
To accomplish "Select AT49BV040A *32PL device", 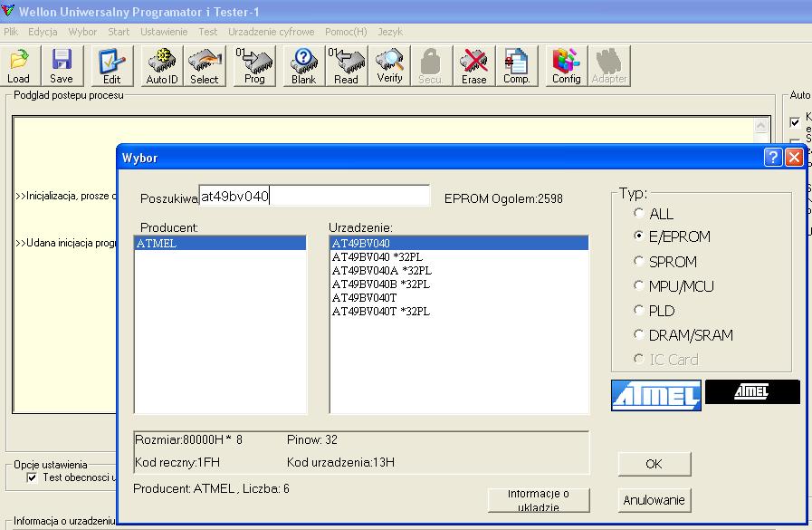I will tap(459, 271).
